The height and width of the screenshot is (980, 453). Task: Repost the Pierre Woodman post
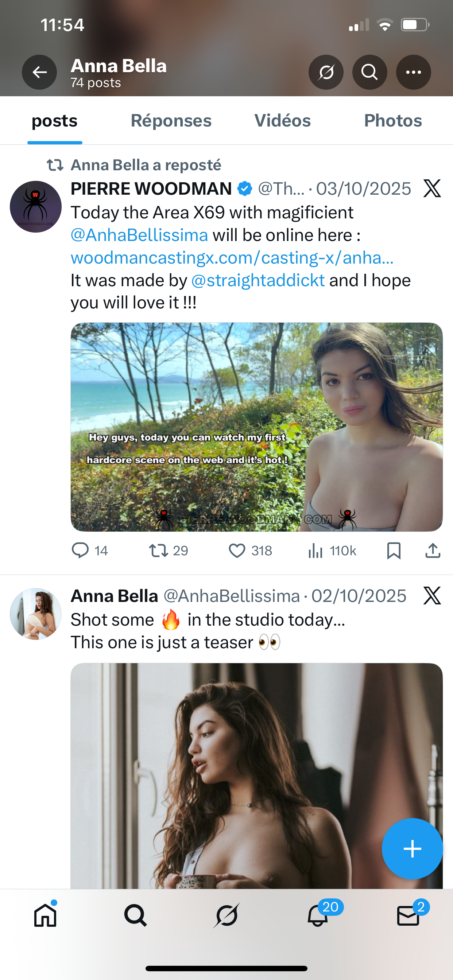[x=158, y=551]
